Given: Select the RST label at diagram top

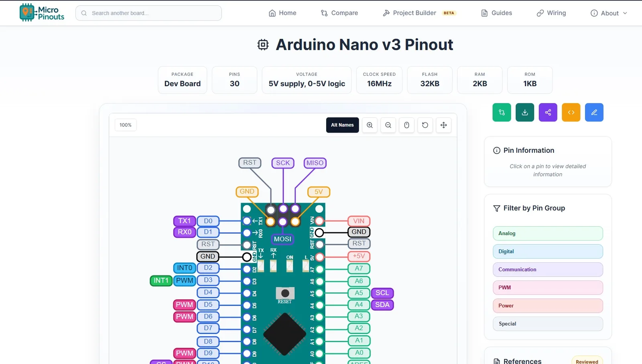Looking at the screenshot, I should pyautogui.click(x=250, y=163).
